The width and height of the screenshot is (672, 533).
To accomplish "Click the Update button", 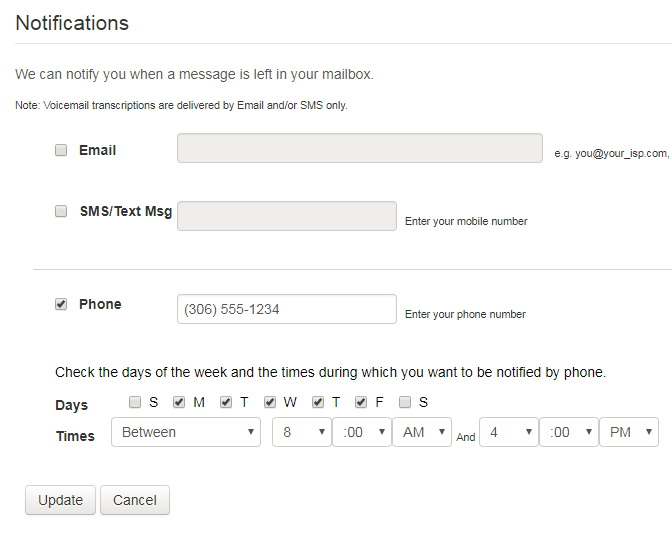I will [x=60, y=500].
